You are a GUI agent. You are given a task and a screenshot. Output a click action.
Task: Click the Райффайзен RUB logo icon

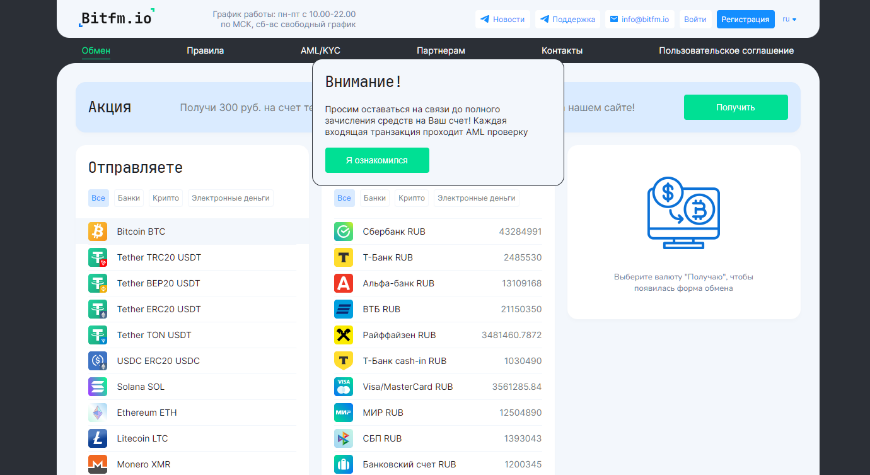pos(343,335)
